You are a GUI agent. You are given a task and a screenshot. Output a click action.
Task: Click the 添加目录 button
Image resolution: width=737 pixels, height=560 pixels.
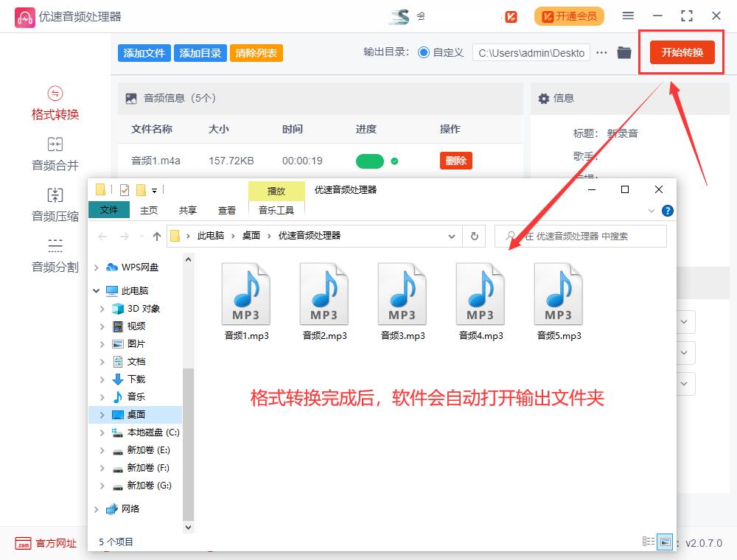pos(200,53)
